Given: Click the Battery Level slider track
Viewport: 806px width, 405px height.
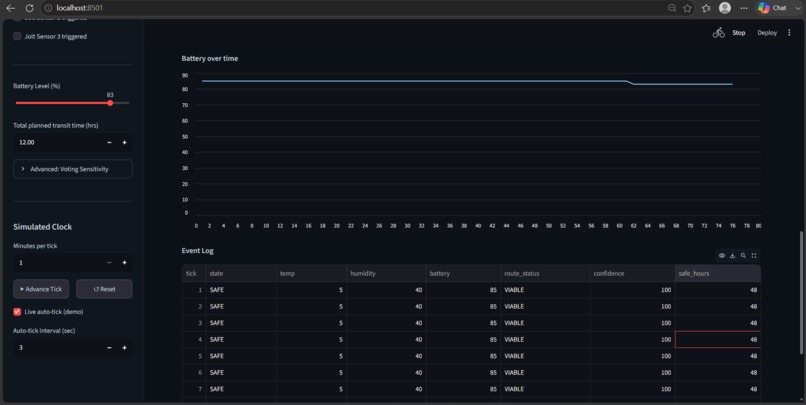Looking at the screenshot, I should coord(72,103).
